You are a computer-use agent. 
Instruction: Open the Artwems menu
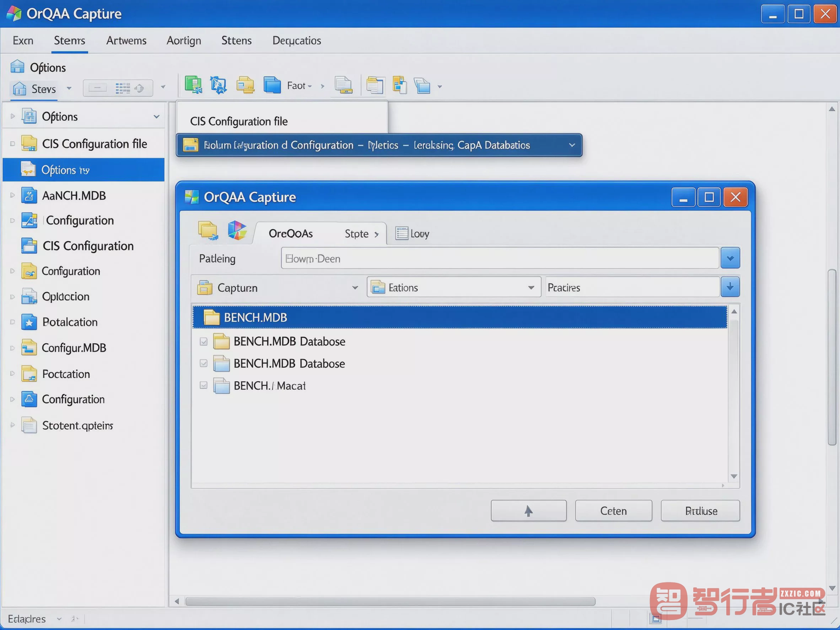pos(126,41)
